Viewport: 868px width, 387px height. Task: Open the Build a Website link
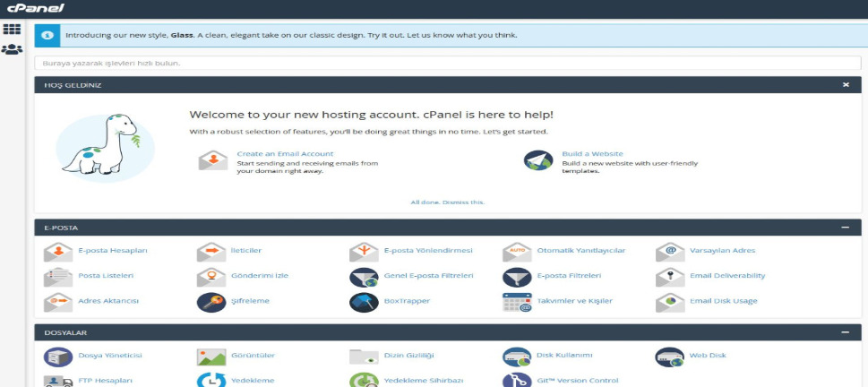click(592, 154)
